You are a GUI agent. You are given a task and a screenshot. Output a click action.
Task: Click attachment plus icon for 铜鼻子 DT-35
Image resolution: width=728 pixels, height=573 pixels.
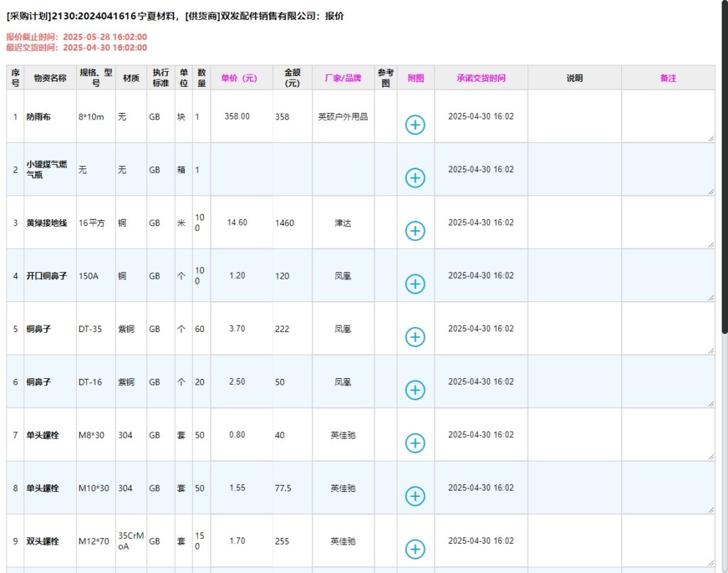pyautogui.click(x=415, y=337)
